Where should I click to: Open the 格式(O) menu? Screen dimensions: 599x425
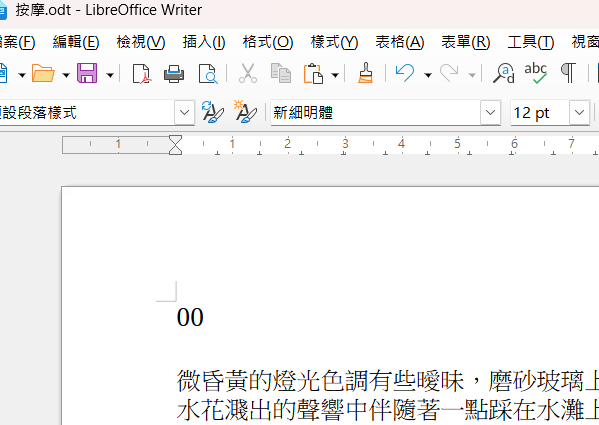pos(268,42)
